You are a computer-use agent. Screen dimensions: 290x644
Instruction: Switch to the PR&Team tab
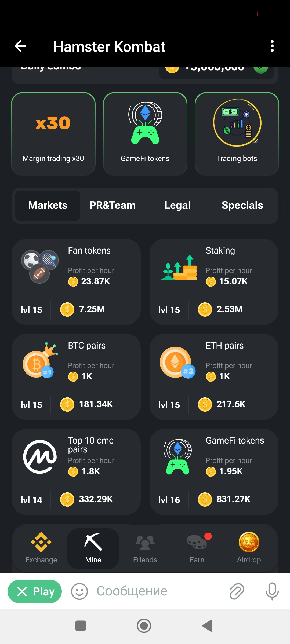point(113,205)
